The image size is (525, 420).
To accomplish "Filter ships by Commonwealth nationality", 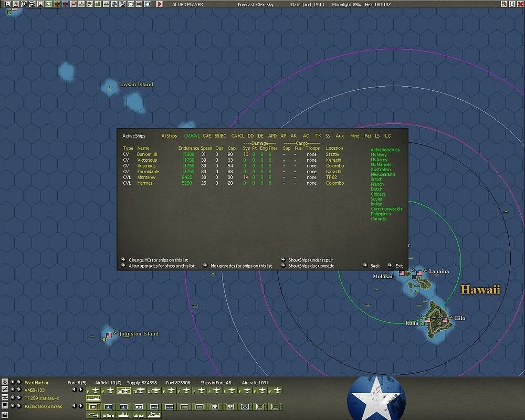I will point(386,209).
